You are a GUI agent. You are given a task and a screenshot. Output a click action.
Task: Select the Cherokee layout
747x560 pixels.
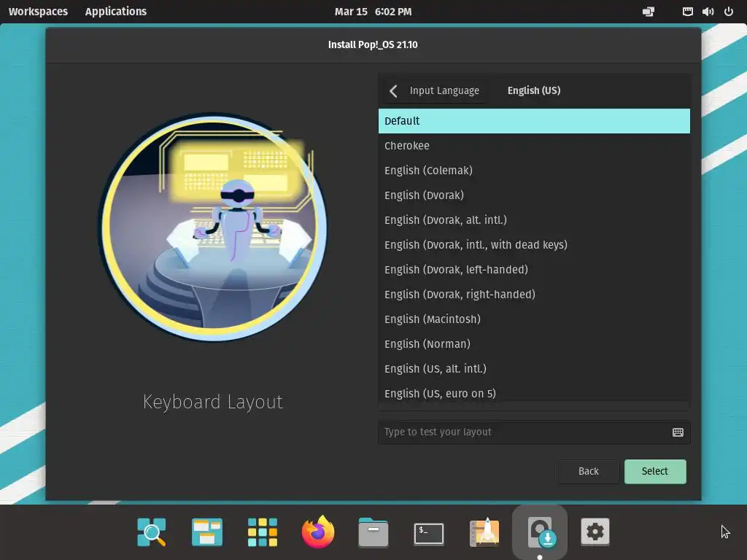click(534, 146)
